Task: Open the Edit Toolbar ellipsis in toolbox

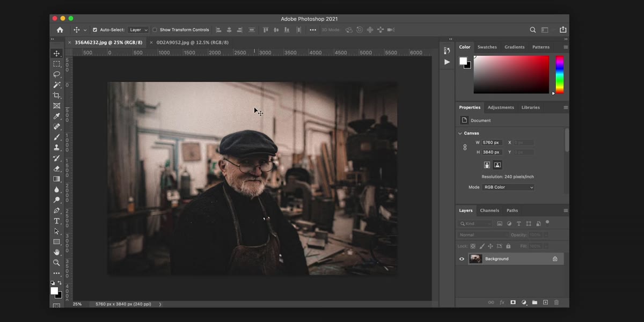Action: 56,273
